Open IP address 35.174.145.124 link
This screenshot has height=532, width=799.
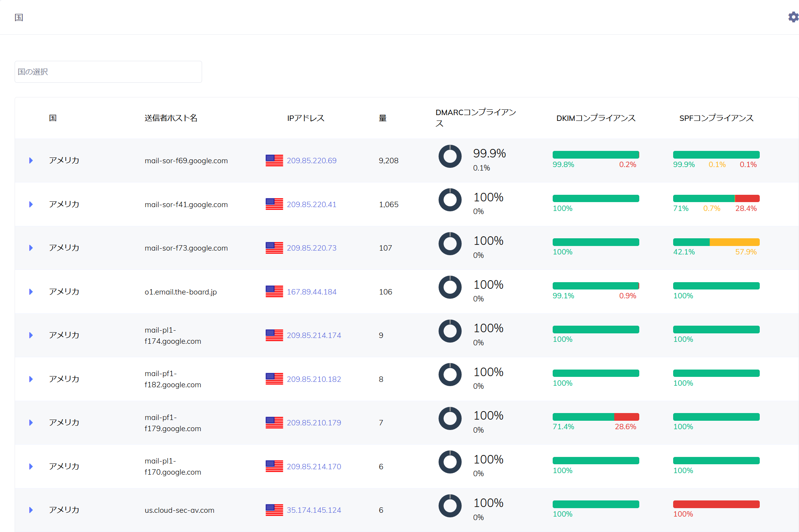[314, 510]
